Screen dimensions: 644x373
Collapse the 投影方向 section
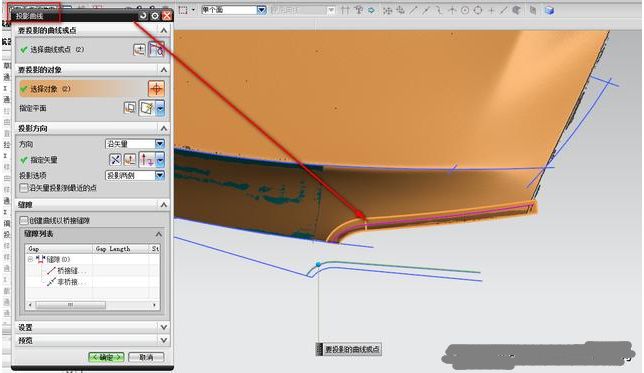(x=163, y=129)
